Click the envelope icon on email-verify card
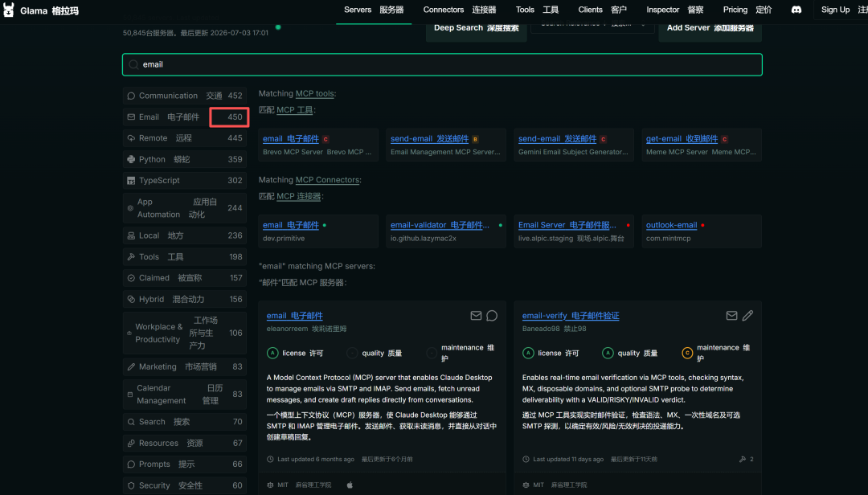 731,316
